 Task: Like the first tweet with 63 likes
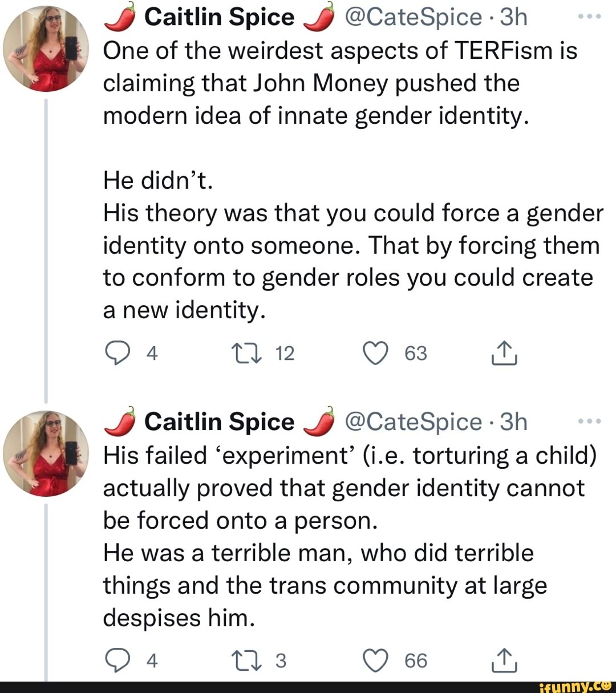pyautogui.click(x=377, y=353)
